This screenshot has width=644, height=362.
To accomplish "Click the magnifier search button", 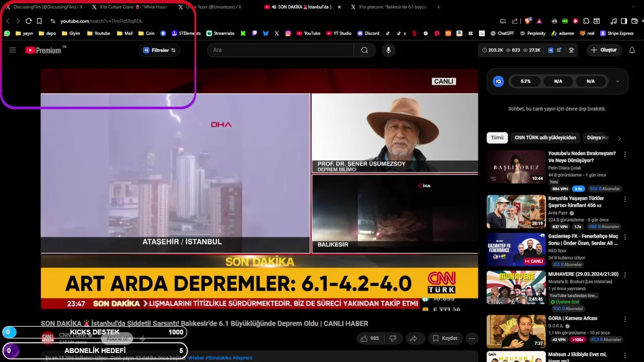I will click(364, 50).
